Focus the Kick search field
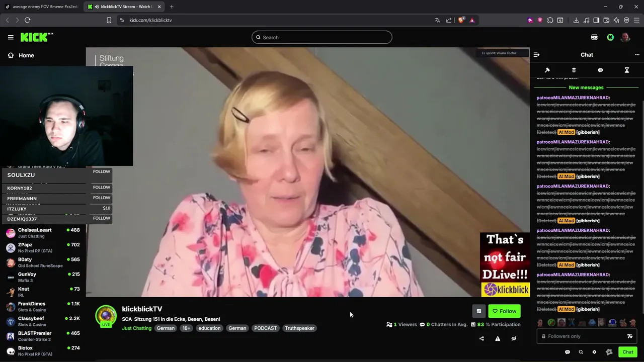 point(322,37)
